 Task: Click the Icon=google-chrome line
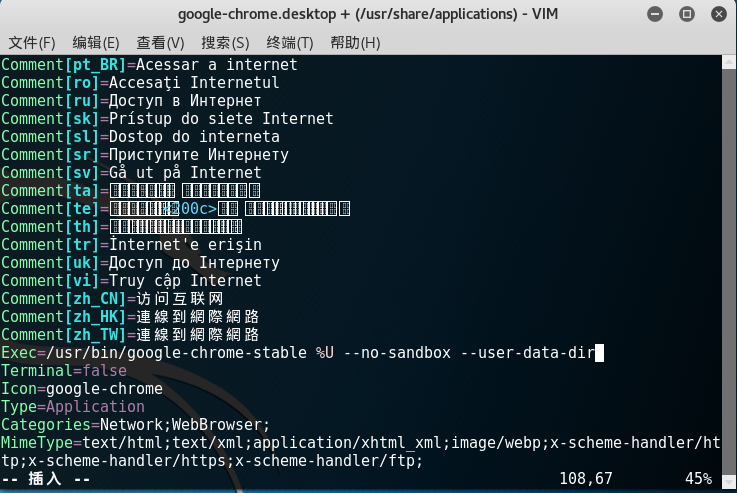[82, 389]
